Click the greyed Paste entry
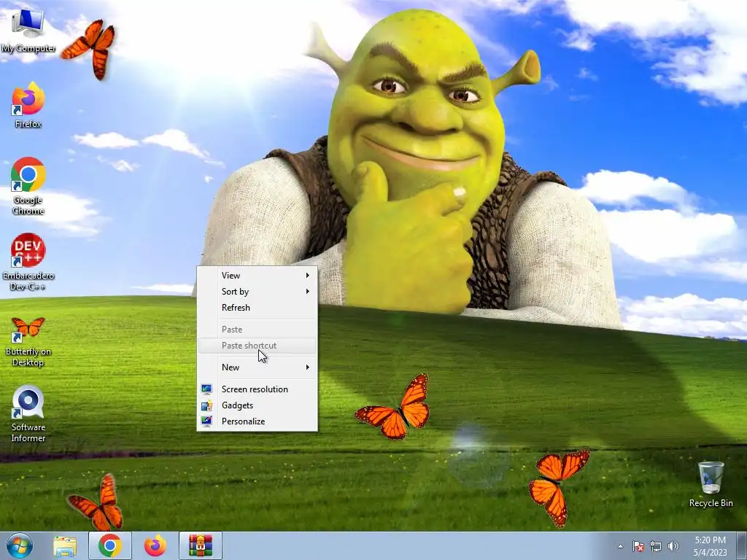 [x=257, y=330]
